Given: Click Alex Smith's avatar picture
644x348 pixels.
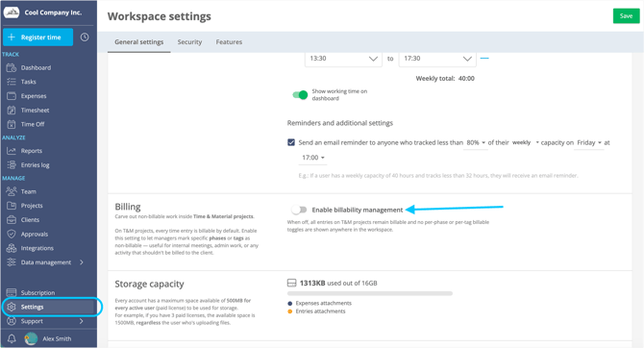Looking at the screenshot, I should 31,338.
